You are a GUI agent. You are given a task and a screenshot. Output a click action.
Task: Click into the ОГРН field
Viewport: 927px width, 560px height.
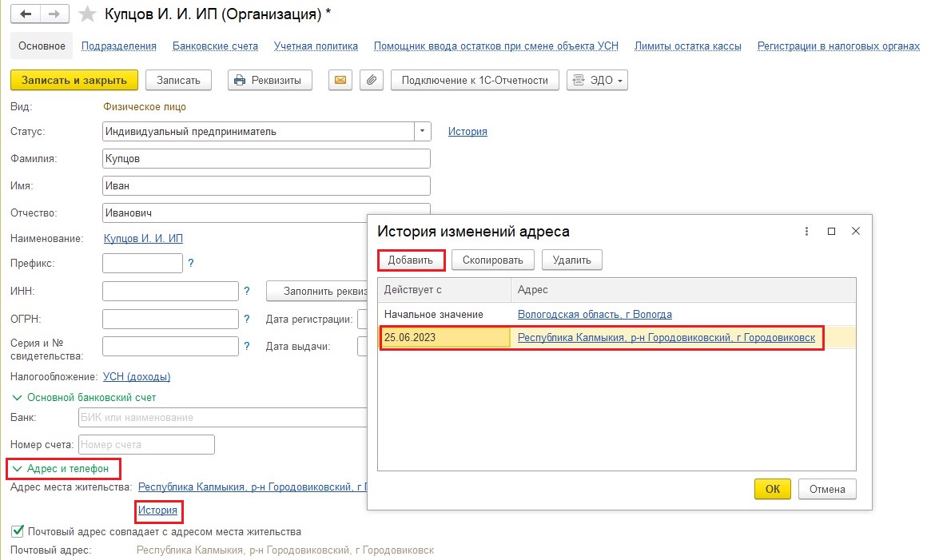pyautogui.click(x=170, y=319)
